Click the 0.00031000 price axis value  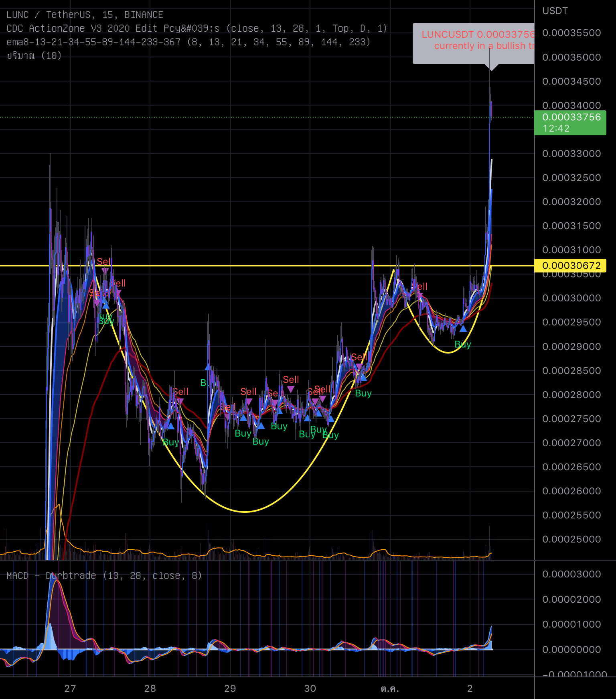pos(571,250)
